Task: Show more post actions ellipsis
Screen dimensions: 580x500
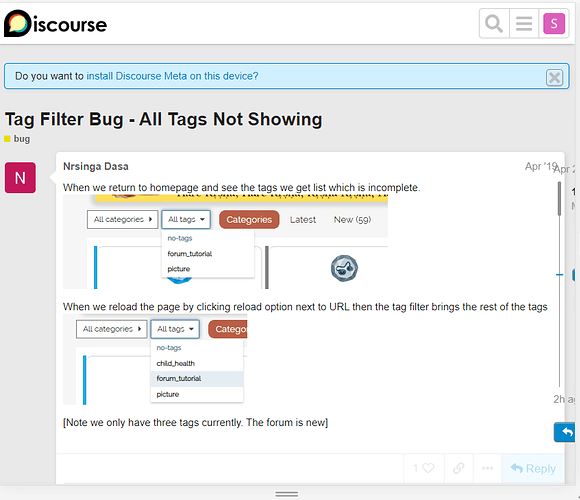Action: pyautogui.click(x=487, y=468)
